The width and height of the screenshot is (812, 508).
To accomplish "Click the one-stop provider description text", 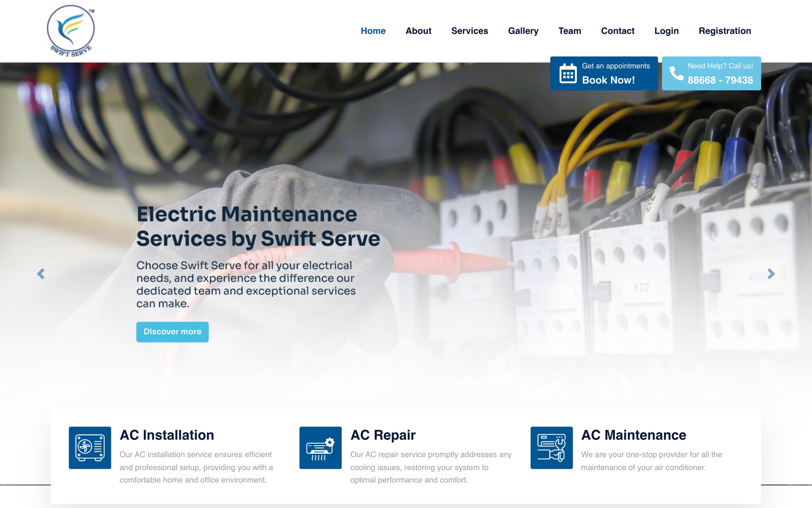I will point(651,461).
